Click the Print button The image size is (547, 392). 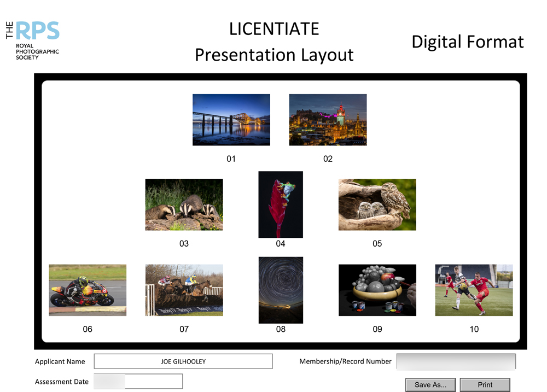(486, 385)
